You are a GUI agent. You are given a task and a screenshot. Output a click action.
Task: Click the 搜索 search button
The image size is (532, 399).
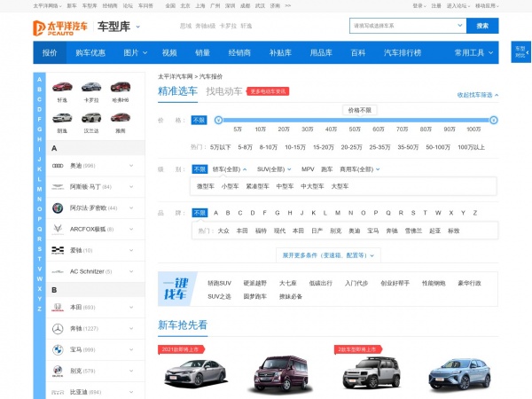[482, 26]
